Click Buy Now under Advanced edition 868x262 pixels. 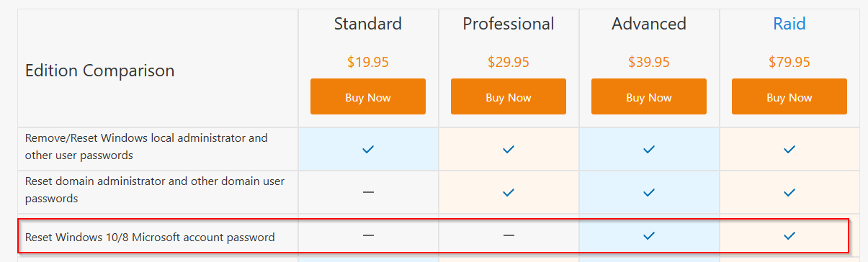coord(649,97)
